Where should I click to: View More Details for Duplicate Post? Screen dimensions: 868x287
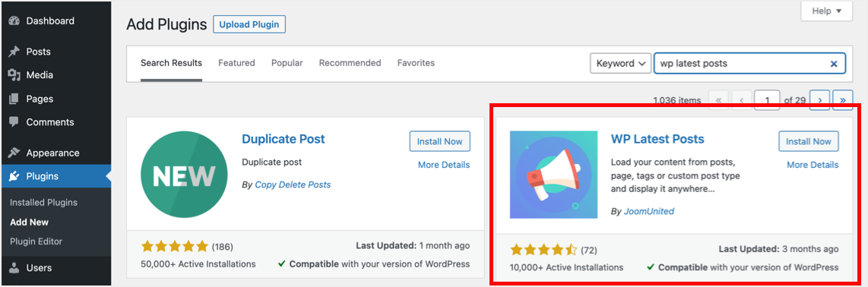click(x=444, y=165)
